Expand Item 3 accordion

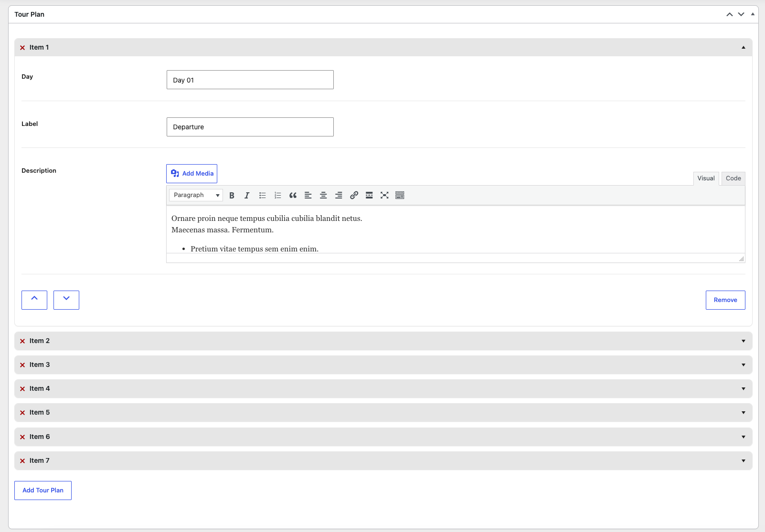click(744, 365)
